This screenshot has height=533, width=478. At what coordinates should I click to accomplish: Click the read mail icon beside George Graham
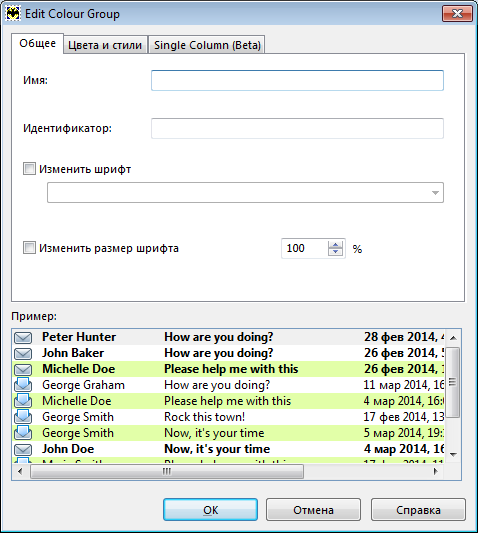click(x=23, y=385)
